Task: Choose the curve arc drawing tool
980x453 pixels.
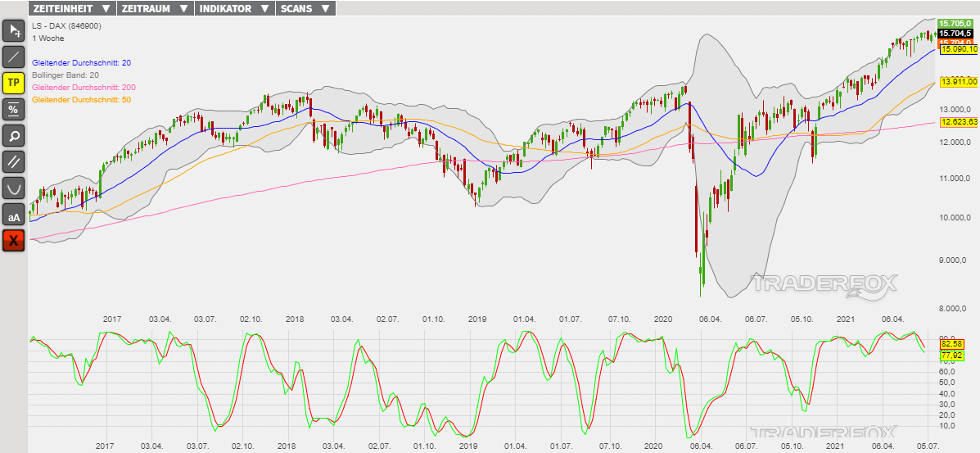Action: coord(14,188)
